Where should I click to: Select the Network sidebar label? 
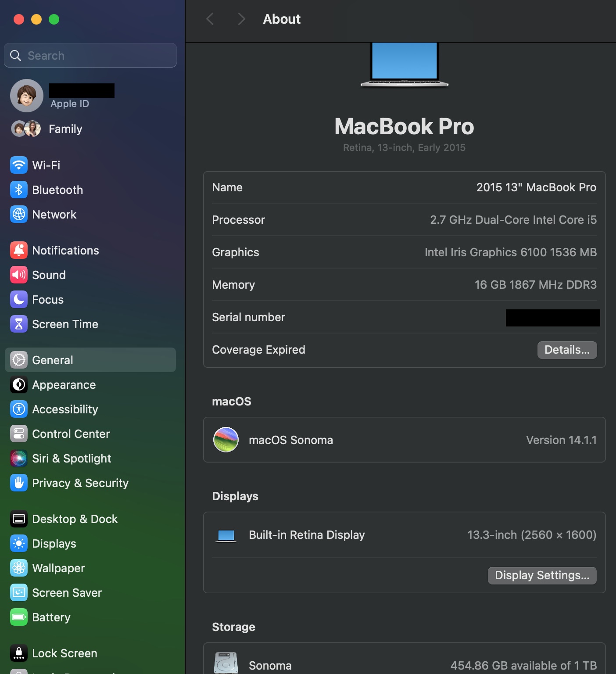coord(54,215)
